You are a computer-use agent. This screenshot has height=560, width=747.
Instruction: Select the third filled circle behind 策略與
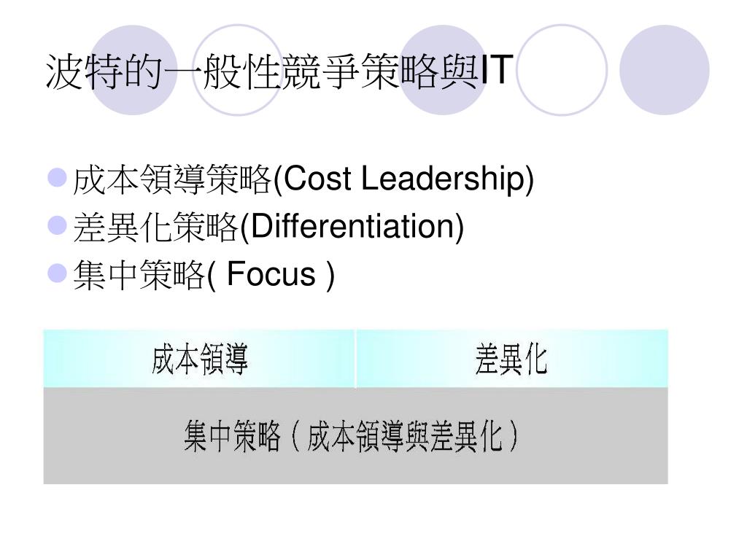click(444, 70)
